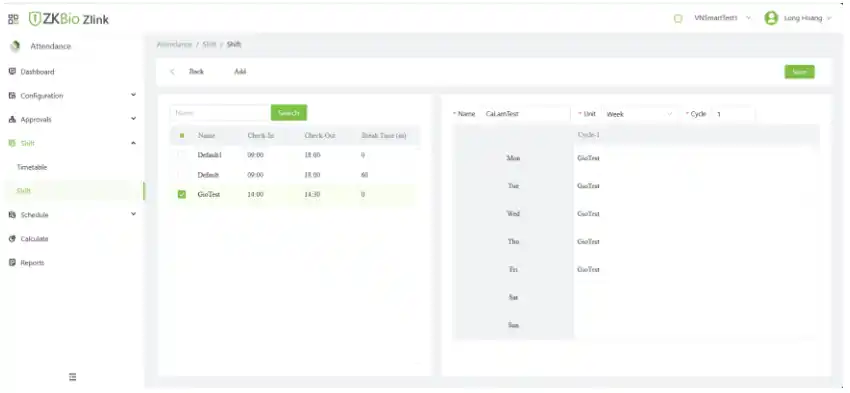Click the Break Time column header
This screenshot has width=850, height=393.
click(384, 136)
